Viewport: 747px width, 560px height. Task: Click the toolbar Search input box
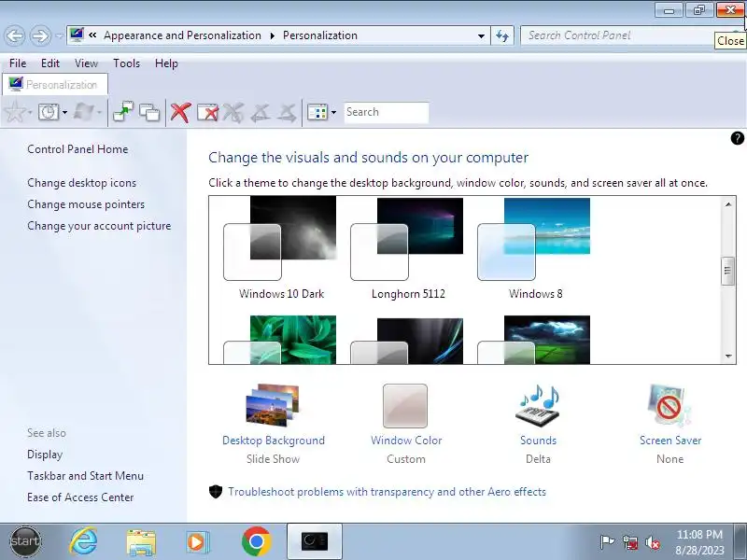(387, 112)
